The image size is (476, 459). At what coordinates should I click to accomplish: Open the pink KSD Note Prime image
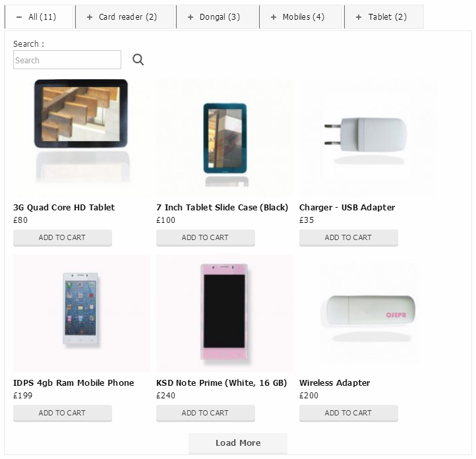[x=225, y=313]
